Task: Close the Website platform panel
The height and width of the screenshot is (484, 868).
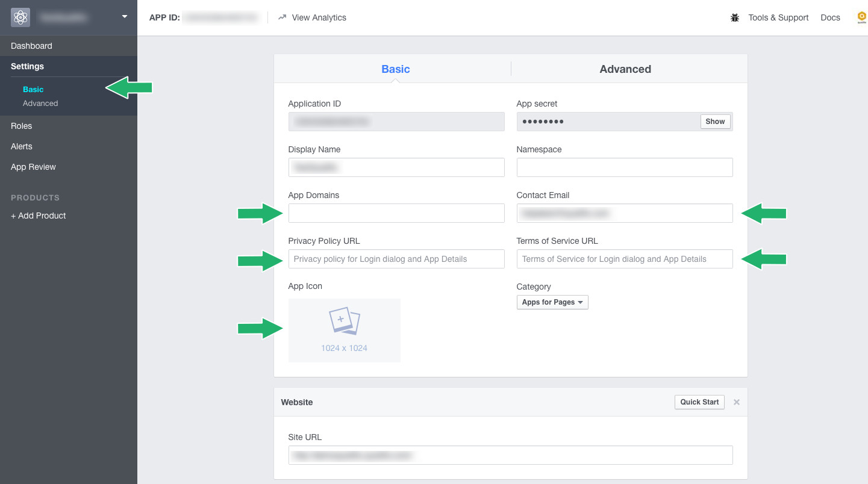Action: click(736, 402)
